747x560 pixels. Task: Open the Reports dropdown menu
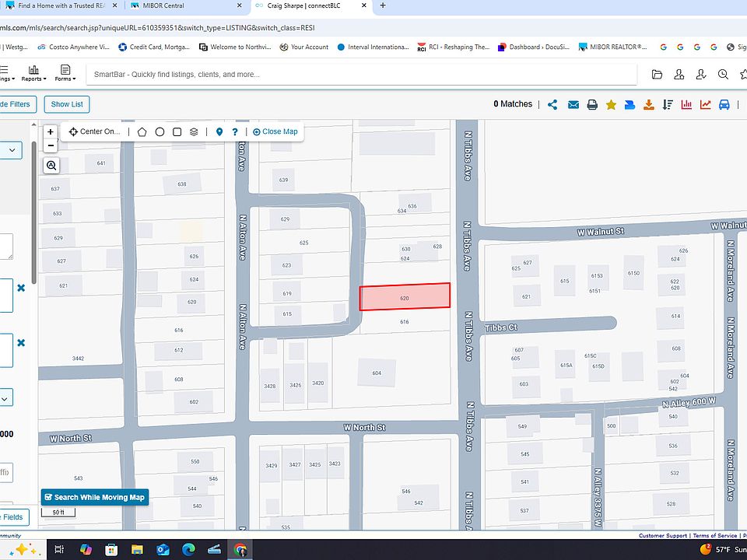click(x=33, y=73)
